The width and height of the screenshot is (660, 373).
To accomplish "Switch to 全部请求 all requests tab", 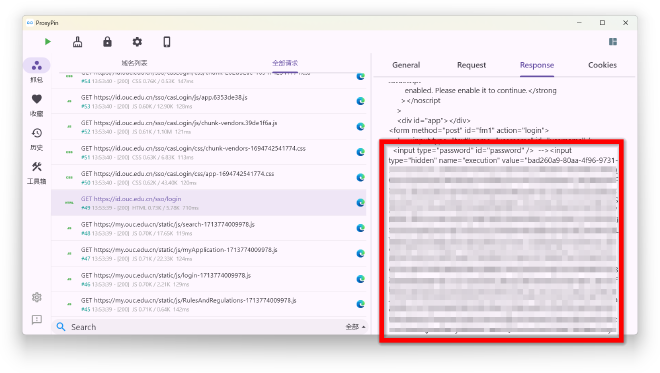I will [285, 63].
